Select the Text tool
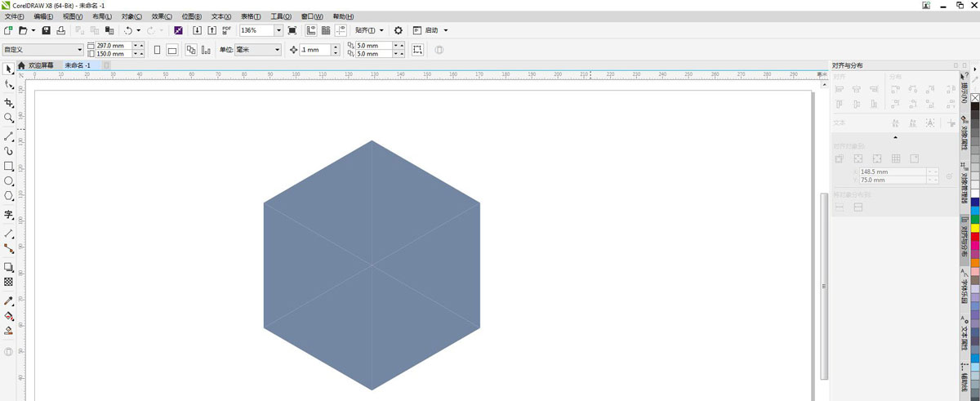 tap(8, 215)
